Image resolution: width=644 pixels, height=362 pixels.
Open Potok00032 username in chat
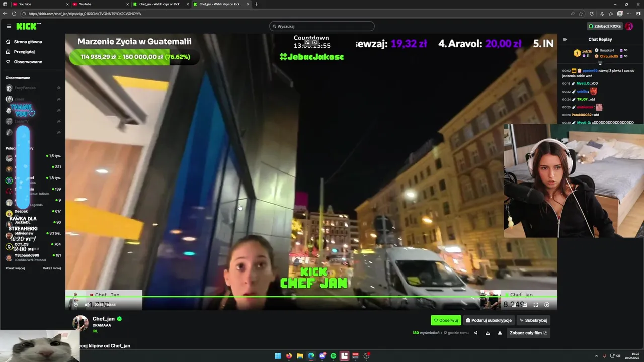[582, 115]
